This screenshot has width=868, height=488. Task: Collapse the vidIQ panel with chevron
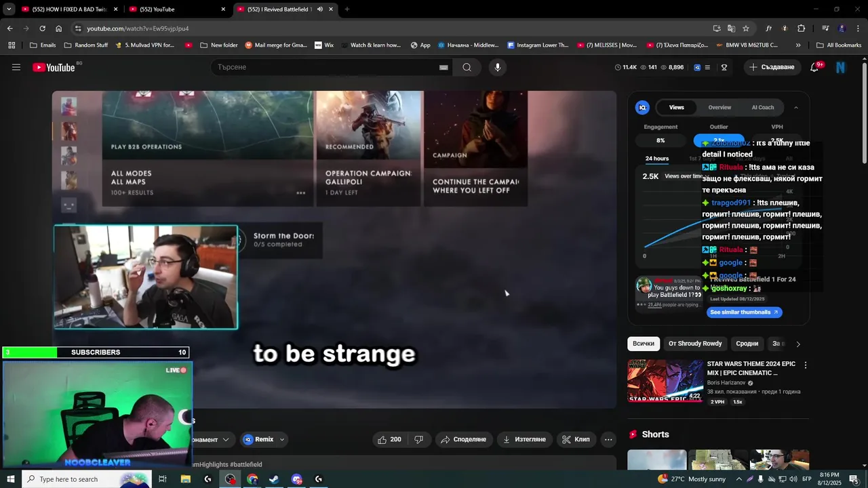coord(795,107)
